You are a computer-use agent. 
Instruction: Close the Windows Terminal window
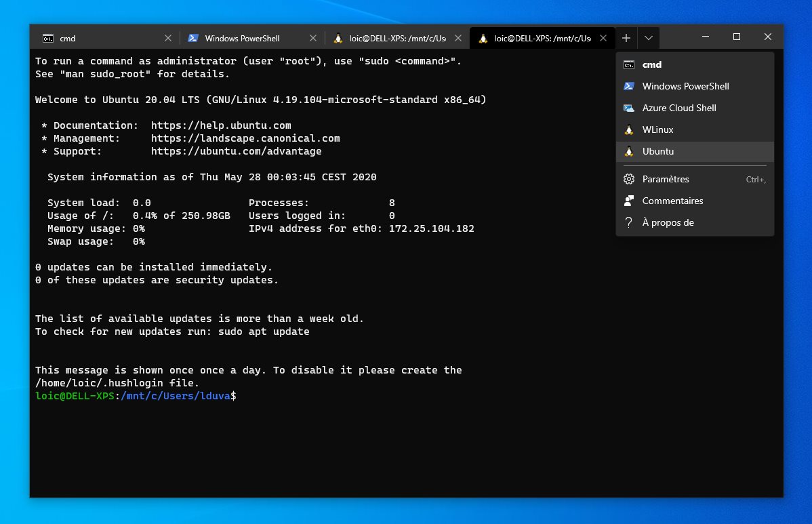(x=767, y=37)
